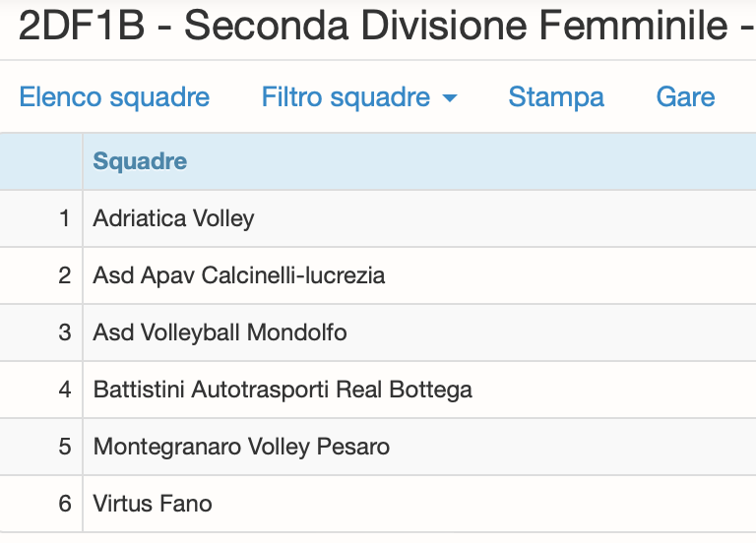Image resolution: width=756 pixels, height=543 pixels.
Task: Expand the Filtro squadre dropdown
Action: pyautogui.click(x=359, y=96)
